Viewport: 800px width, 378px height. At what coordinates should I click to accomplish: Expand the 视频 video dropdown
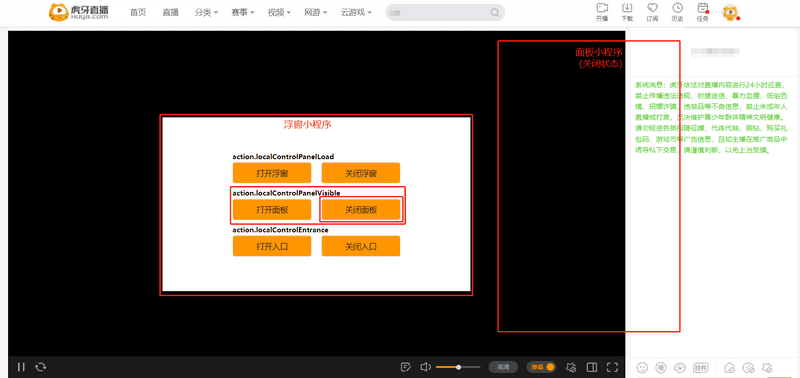279,12
